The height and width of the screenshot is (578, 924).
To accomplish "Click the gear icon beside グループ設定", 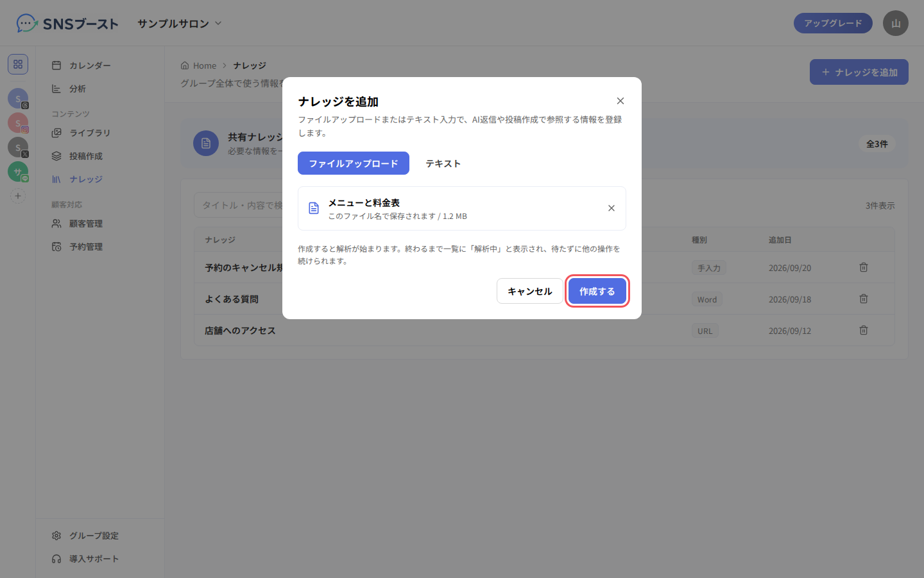I will [56, 536].
